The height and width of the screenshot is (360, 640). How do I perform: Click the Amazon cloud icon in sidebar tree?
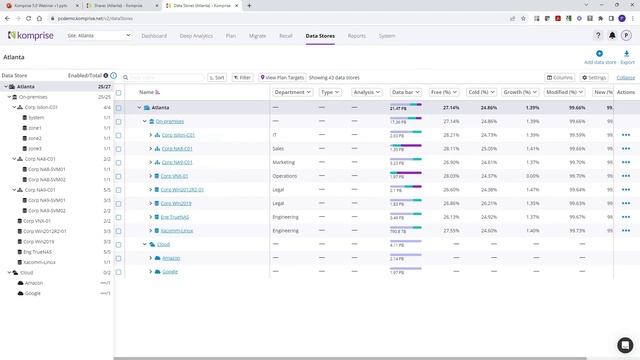(20, 283)
